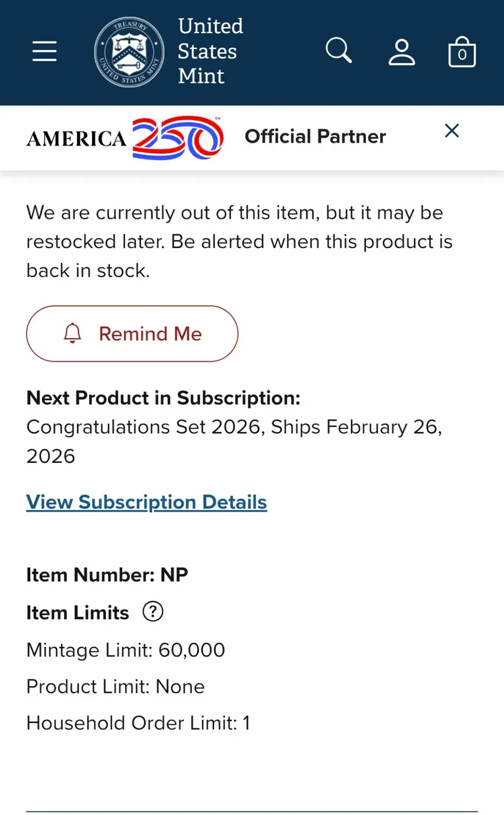This screenshot has width=504, height=815.
Task: Click the out of stock notice paragraph
Action: tap(239, 242)
